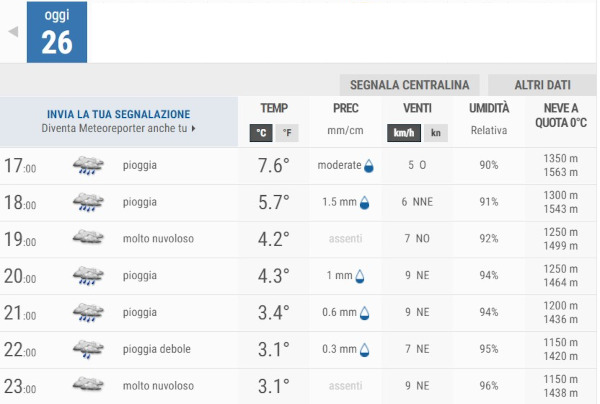Select the 21:00 forecast row
Image resolution: width=600 pixels, height=404 pixels.
pyautogui.click(x=299, y=313)
